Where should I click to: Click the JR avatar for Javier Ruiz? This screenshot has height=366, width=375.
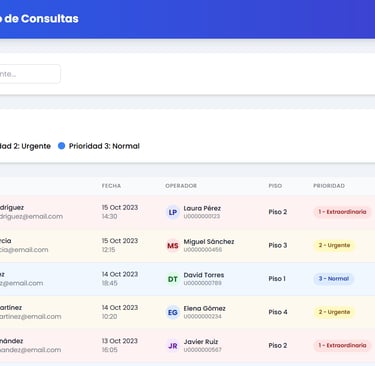click(173, 346)
